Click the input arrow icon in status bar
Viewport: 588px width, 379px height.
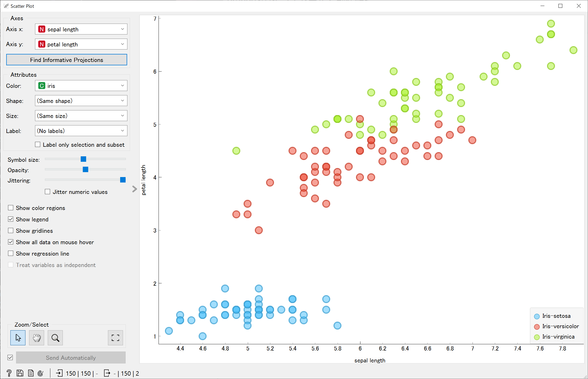pyautogui.click(x=60, y=373)
